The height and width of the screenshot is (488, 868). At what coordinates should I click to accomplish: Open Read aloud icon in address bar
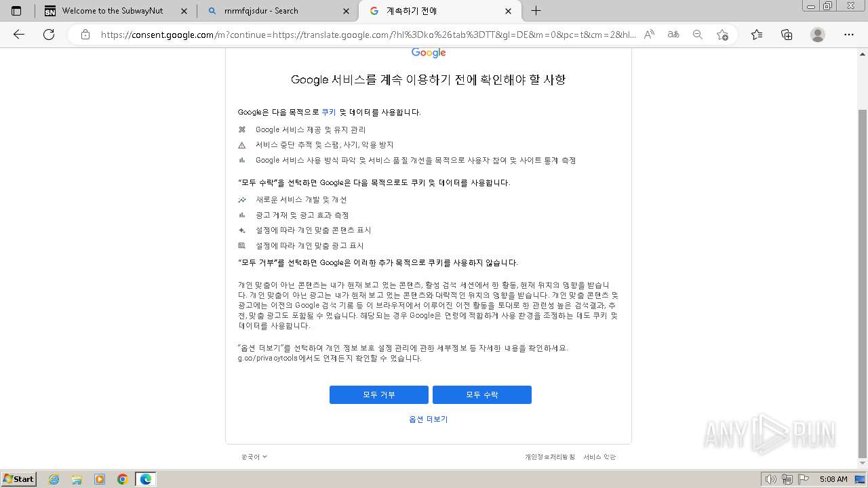(x=649, y=35)
